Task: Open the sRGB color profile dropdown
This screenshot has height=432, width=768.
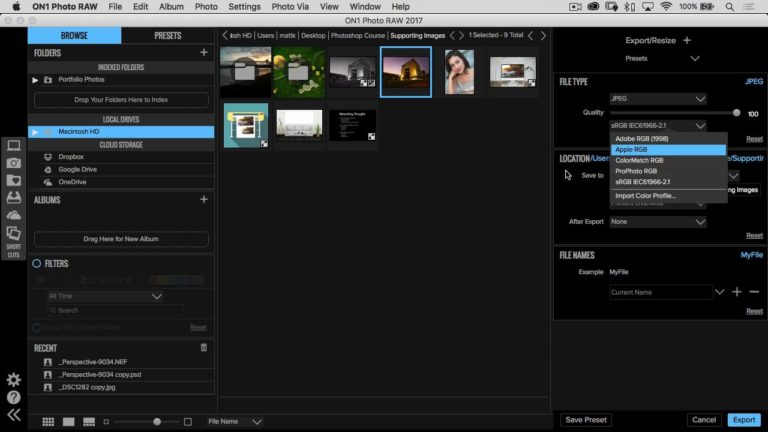Action: 658,125
